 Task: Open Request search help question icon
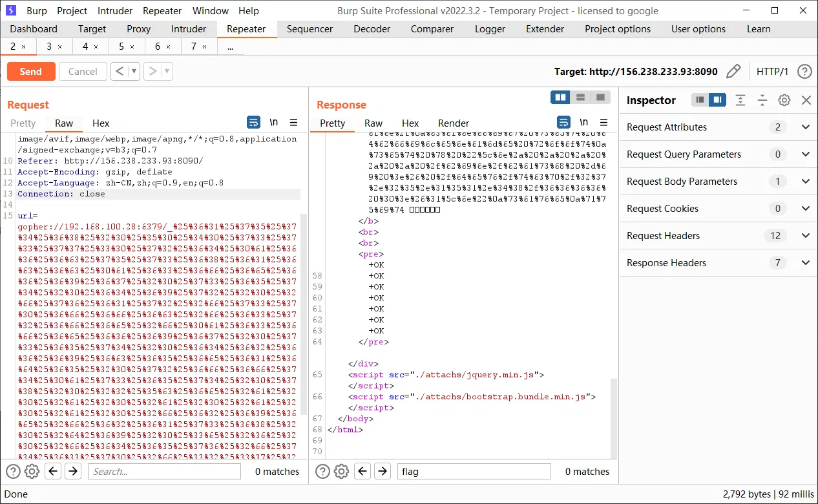pyautogui.click(x=13, y=471)
